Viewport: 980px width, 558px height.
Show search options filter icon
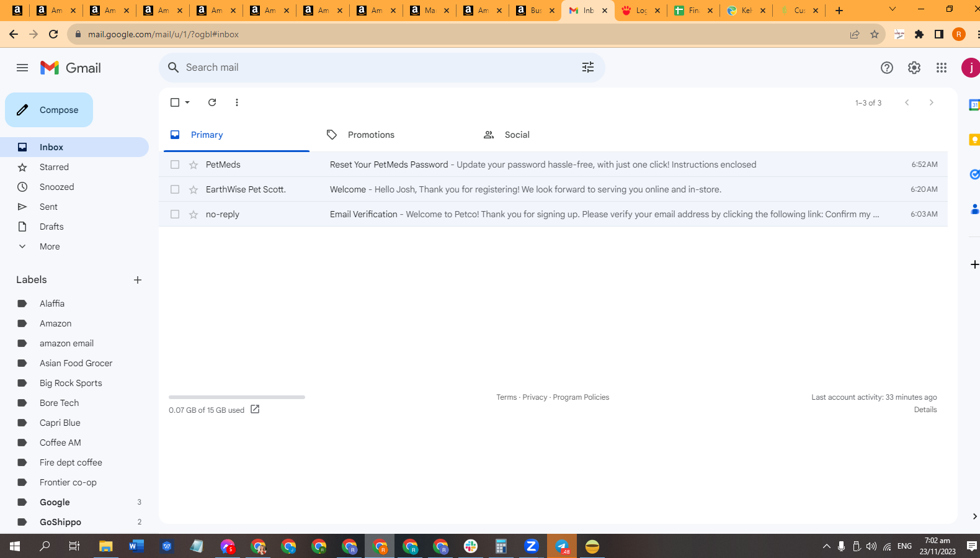pyautogui.click(x=588, y=67)
